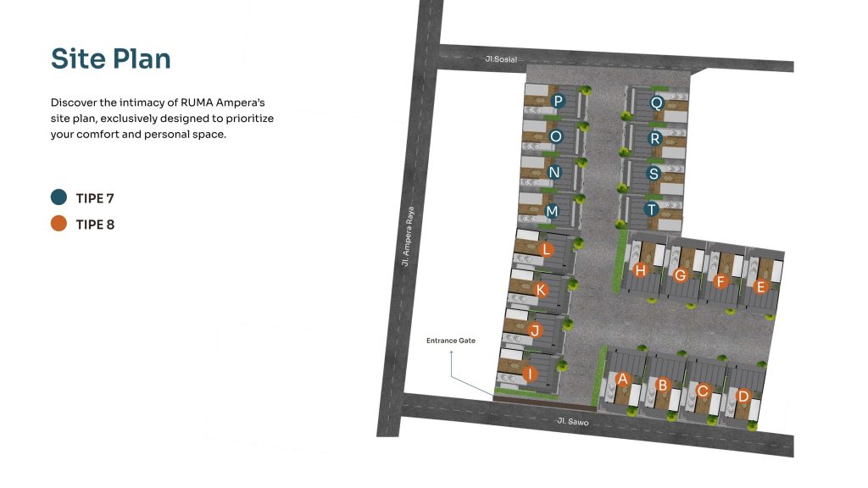Select unit Q blue marker

(x=656, y=103)
